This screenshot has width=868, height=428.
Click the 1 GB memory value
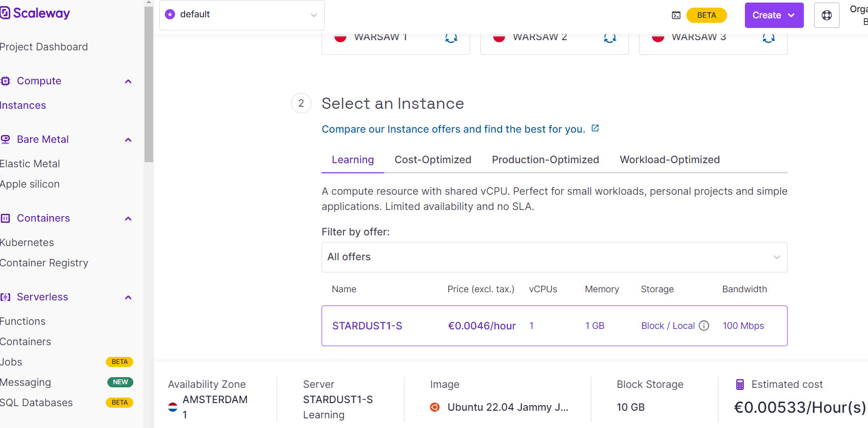tap(595, 326)
